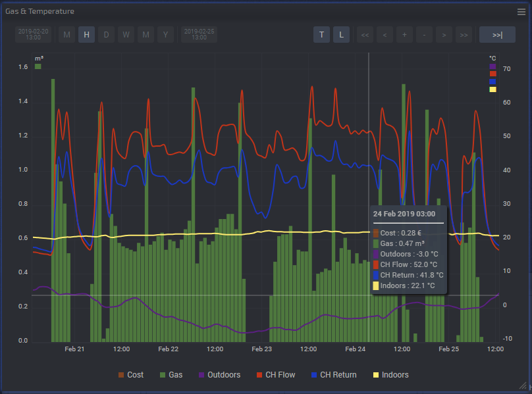The height and width of the screenshot is (394, 532).
Task: Click tooltip header 24 Feb 2019 03:00
Action: click(x=404, y=214)
